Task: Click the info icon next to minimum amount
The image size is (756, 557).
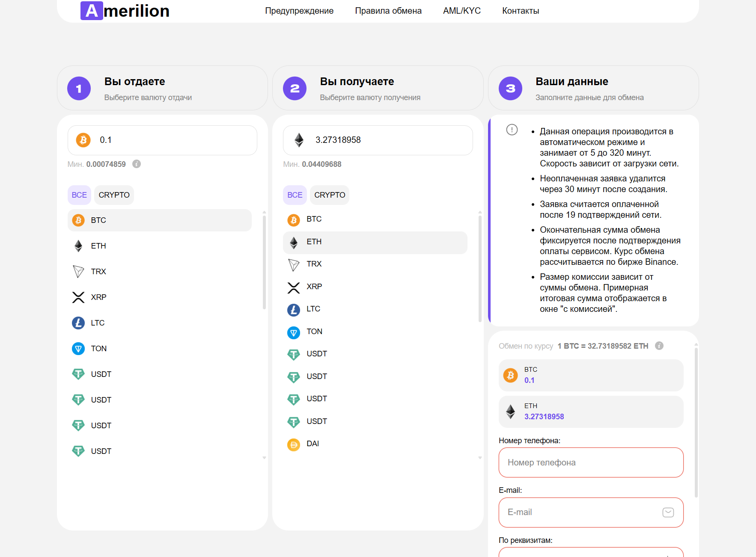Action: coord(137,164)
